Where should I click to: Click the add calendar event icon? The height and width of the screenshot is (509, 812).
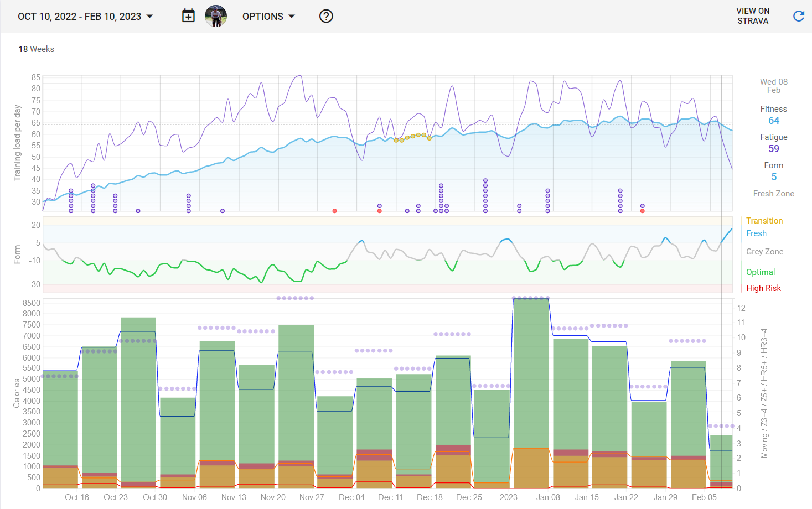coord(188,16)
